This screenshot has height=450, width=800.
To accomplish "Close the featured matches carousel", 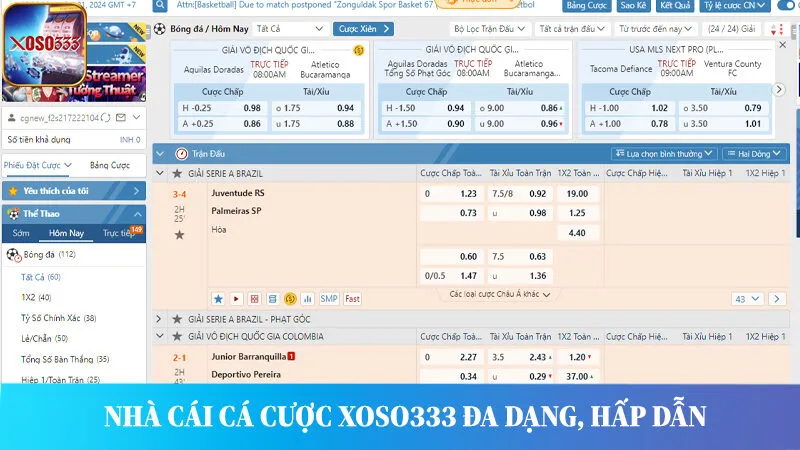I will point(783,45).
